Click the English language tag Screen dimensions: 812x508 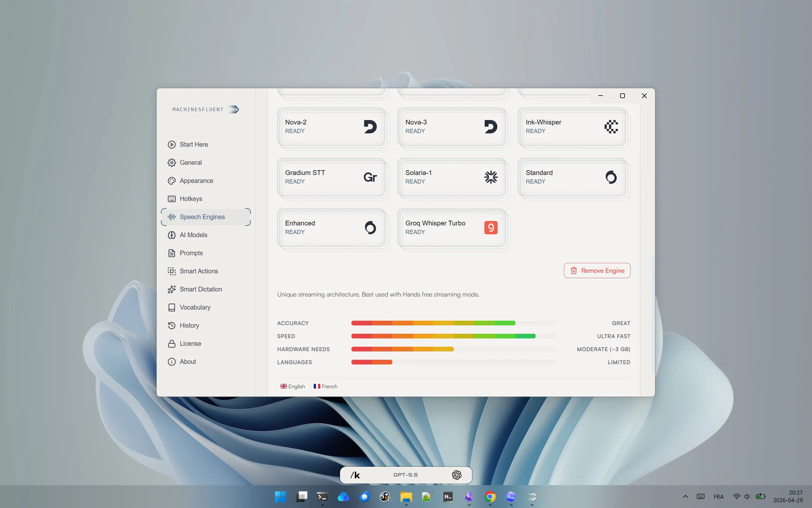click(292, 386)
